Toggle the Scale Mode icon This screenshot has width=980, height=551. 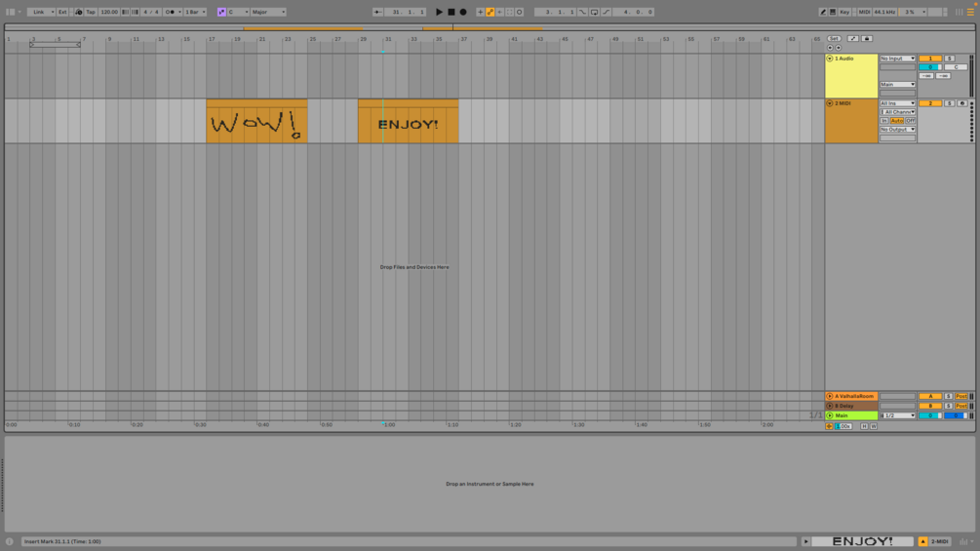click(x=221, y=12)
